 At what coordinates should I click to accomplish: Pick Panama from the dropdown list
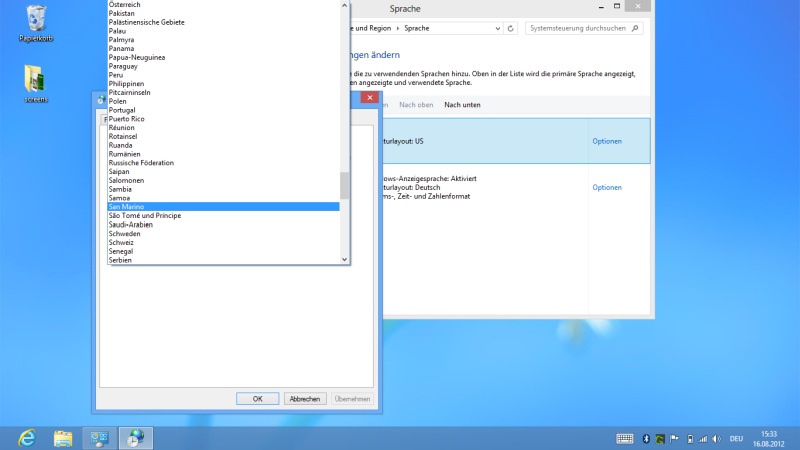pyautogui.click(x=223, y=48)
